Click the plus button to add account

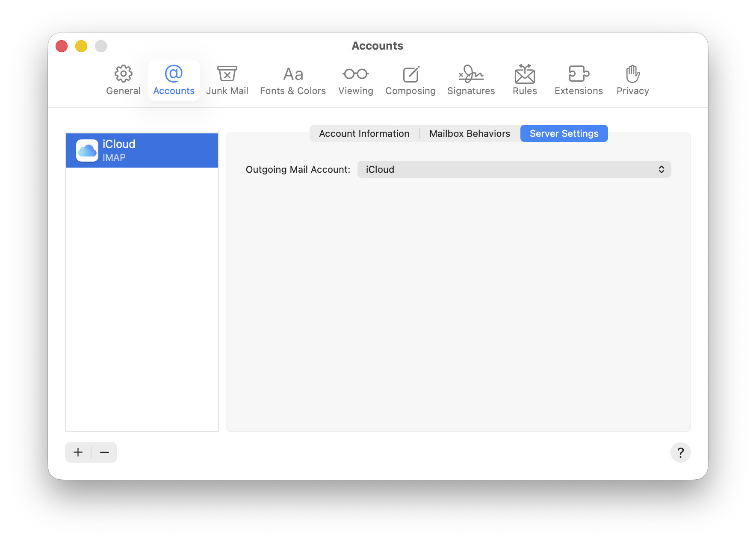[x=78, y=452]
